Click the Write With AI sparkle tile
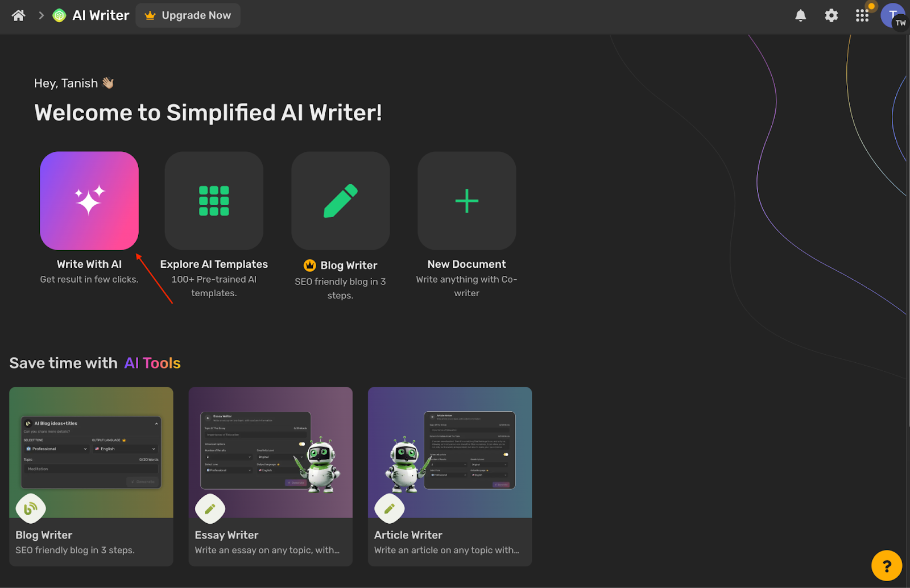Screen dimensions: 910x588 click(89, 201)
